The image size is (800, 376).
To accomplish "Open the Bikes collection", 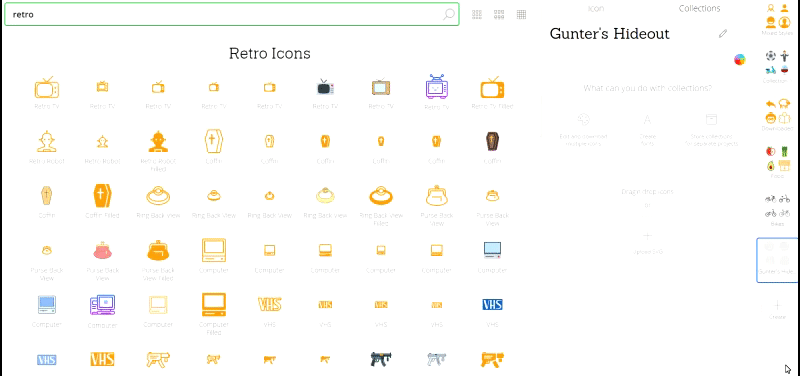I will tap(777, 210).
